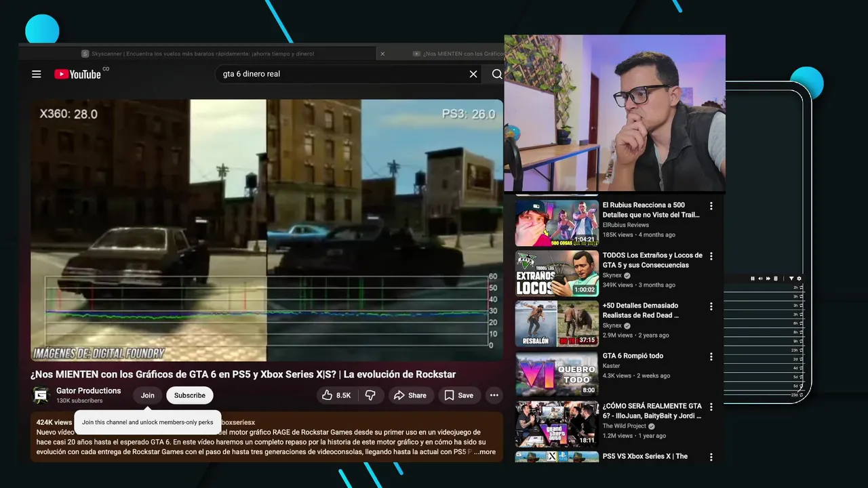Open GTA 6 Rompió todo thumbnail
The image size is (868, 488).
tap(557, 374)
